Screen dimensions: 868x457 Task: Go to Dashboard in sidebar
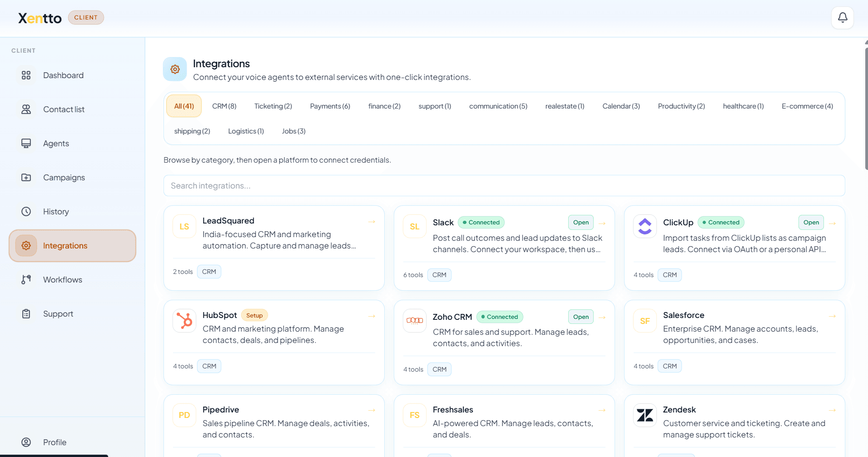pyautogui.click(x=73, y=75)
